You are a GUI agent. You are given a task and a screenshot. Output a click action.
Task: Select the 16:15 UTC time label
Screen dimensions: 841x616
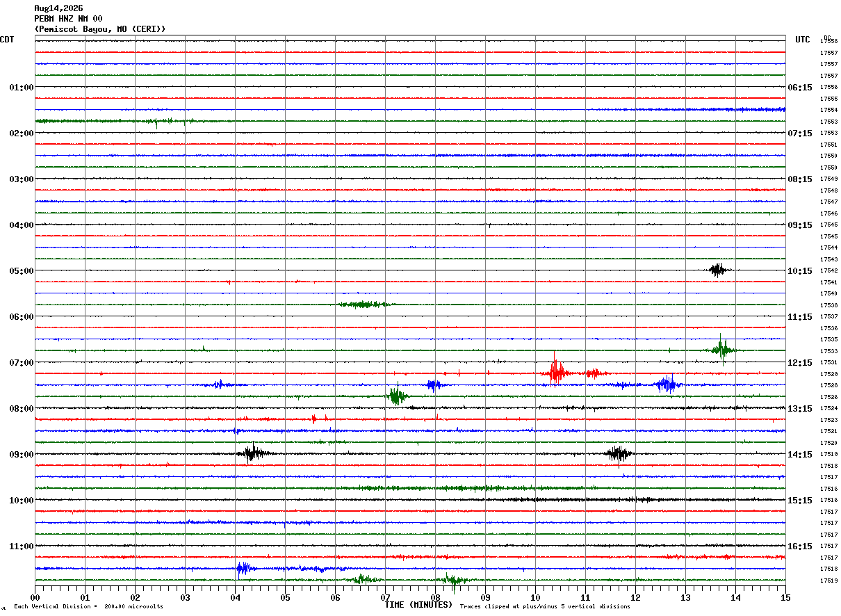point(800,546)
